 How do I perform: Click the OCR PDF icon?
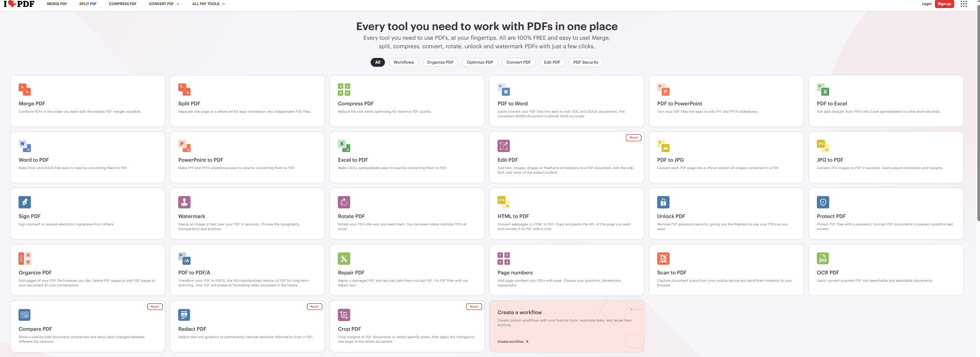coord(823,259)
